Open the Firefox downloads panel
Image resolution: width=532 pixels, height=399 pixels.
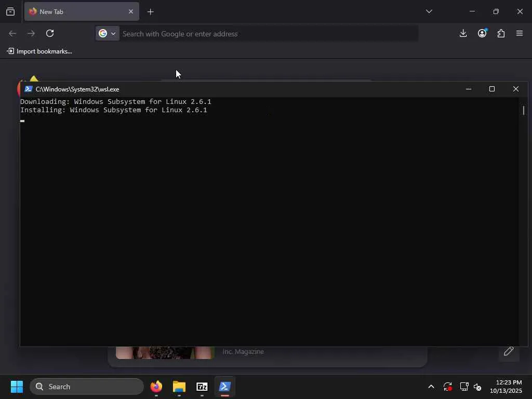463,33
